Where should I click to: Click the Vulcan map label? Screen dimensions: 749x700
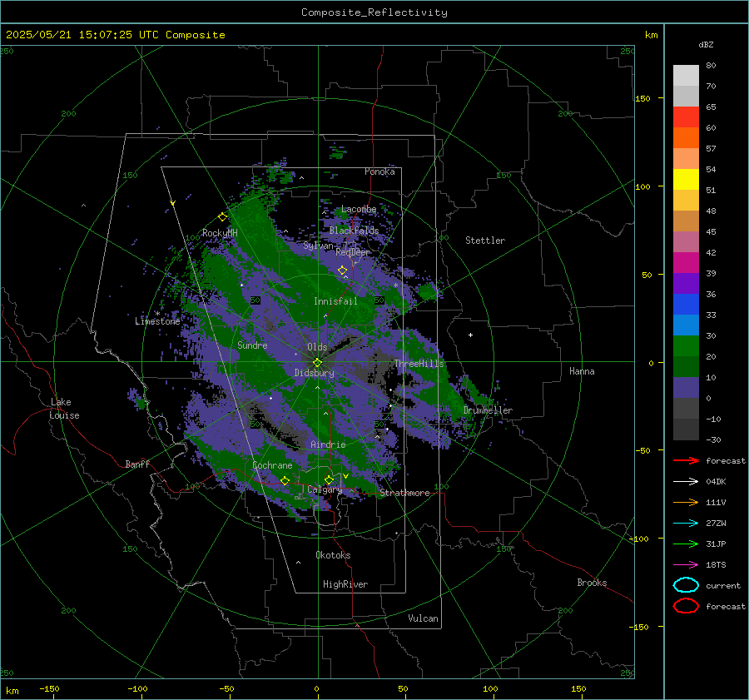point(424,618)
